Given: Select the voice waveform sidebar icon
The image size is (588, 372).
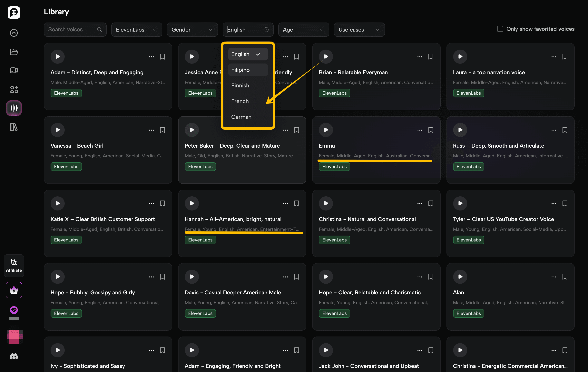Looking at the screenshot, I should tap(14, 108).
